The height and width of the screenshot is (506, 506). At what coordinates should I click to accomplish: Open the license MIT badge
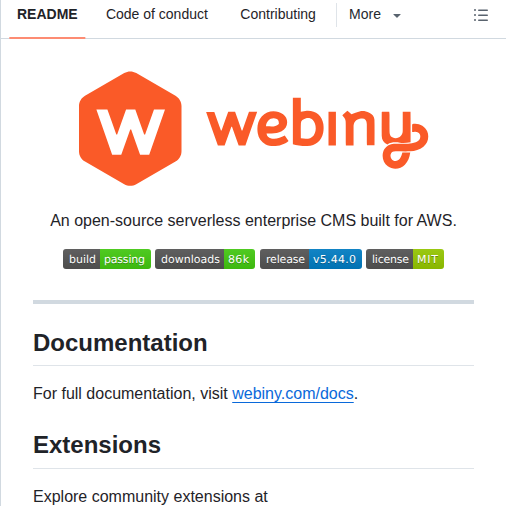tap(405, 259)
